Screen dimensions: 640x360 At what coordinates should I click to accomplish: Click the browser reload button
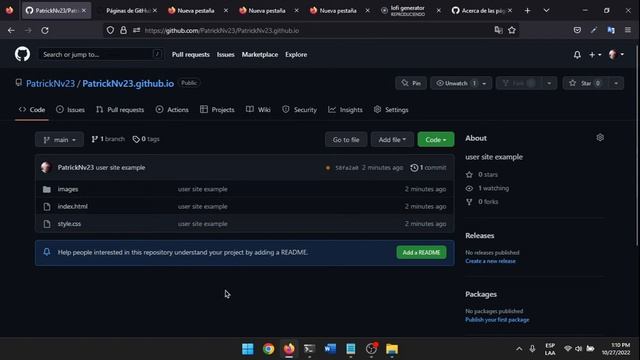click(x=45, y=30)
